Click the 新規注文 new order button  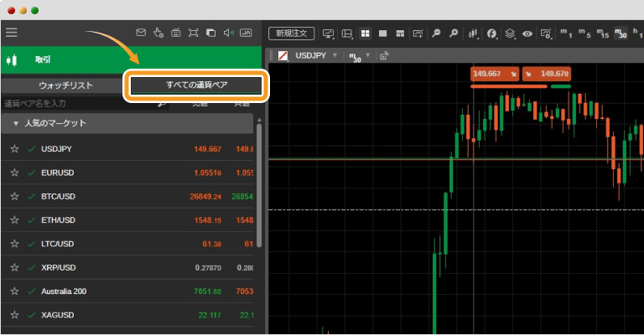pos(291,33)
